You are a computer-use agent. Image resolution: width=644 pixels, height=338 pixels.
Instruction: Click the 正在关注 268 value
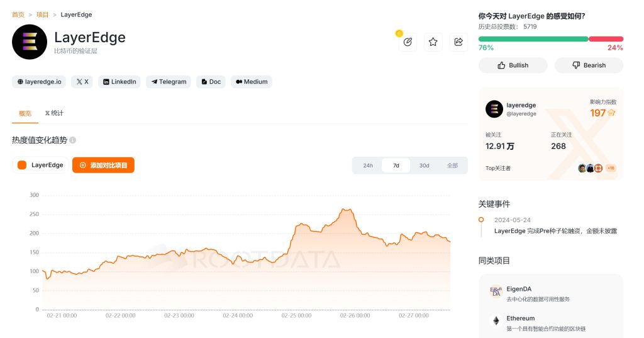pos(558,147)
